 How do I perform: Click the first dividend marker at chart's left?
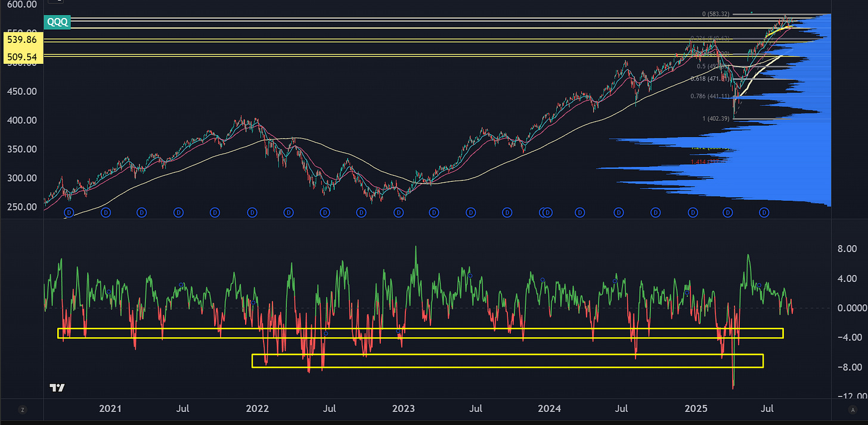tap(69, 212)
